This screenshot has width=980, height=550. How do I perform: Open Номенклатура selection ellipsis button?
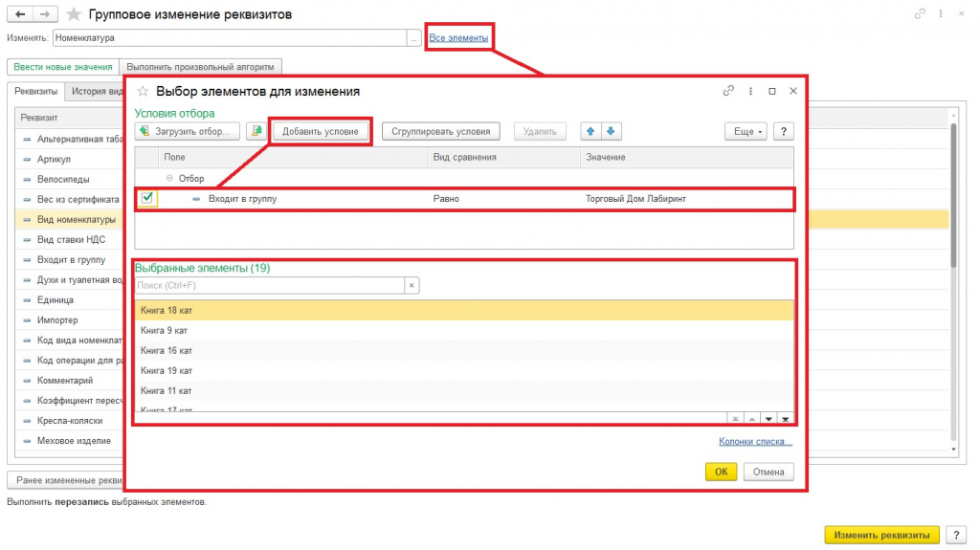[x=413, y=38]
